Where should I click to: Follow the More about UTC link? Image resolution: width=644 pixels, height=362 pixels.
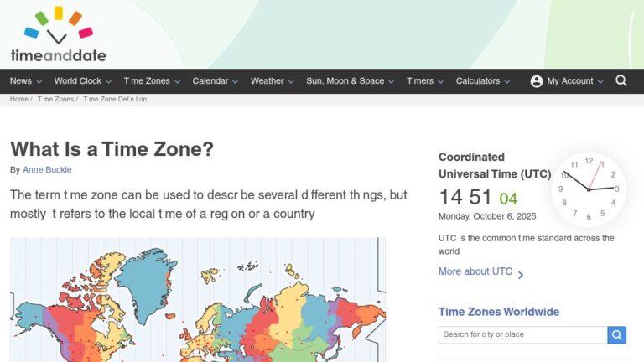coord(475,271)
